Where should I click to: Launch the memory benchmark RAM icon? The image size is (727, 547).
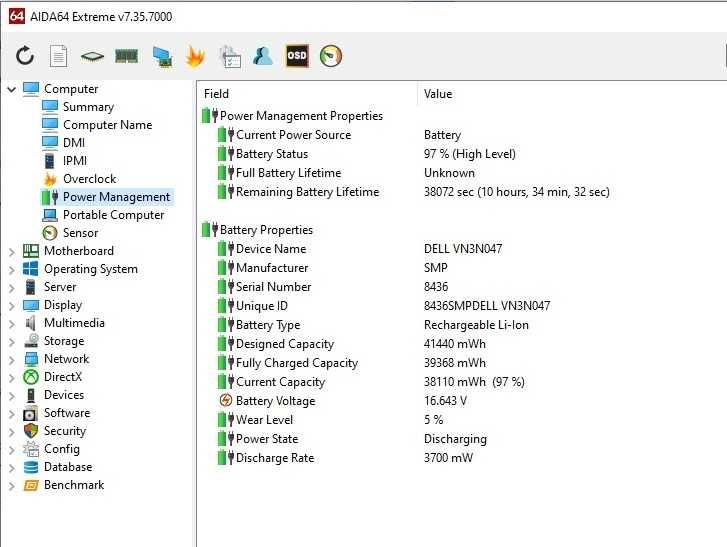point(127,57)
